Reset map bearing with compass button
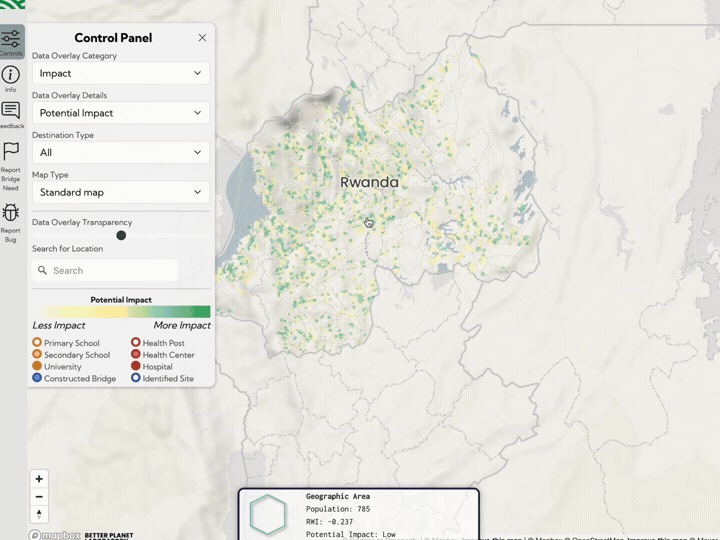This screenshot has height=540, width=720. click(x=39, y=514)
